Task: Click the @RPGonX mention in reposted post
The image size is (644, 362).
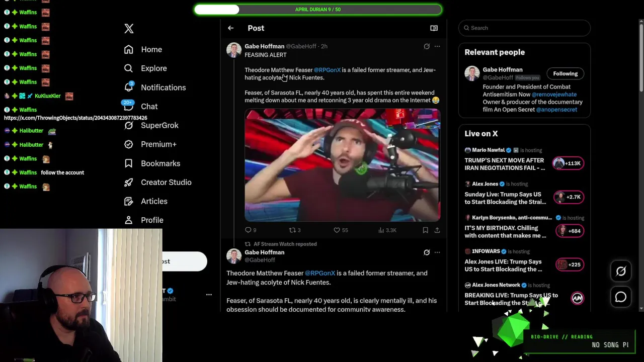Action: click(320, 273)
